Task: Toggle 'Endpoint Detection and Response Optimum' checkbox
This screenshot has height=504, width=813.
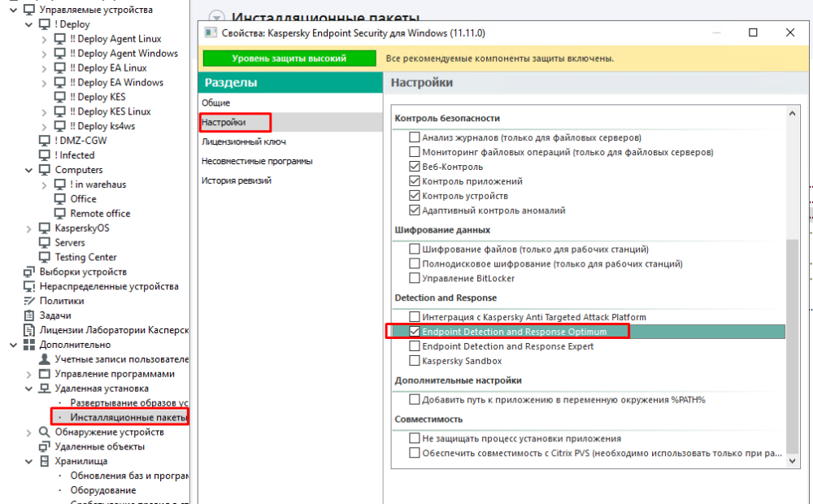Action: [415, 332]
